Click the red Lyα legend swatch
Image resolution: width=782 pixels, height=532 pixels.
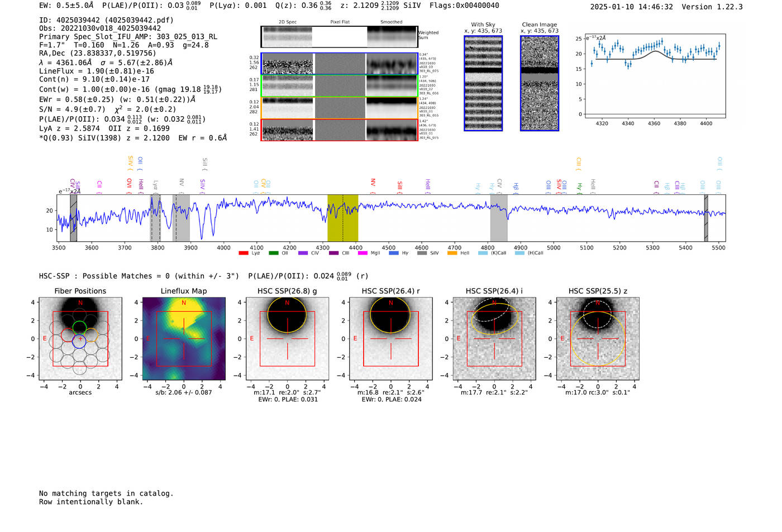(243, 253)
